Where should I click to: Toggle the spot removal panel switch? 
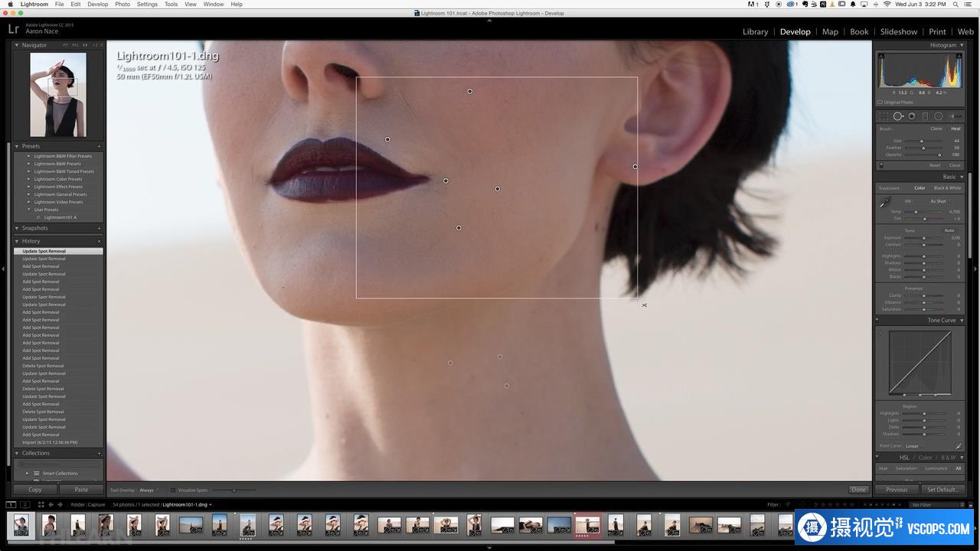point(881,165)
